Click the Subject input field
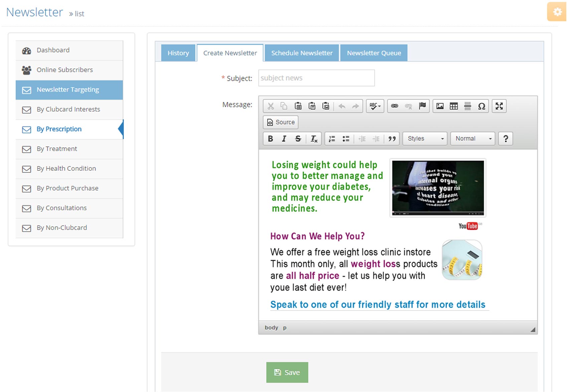Viewport: 568px width, 392px height. pyautogui.click(x=316, y=78)
